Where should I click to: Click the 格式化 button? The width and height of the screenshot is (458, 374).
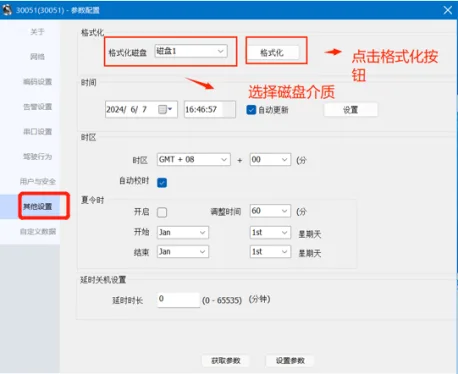click(x=272, y=52)
